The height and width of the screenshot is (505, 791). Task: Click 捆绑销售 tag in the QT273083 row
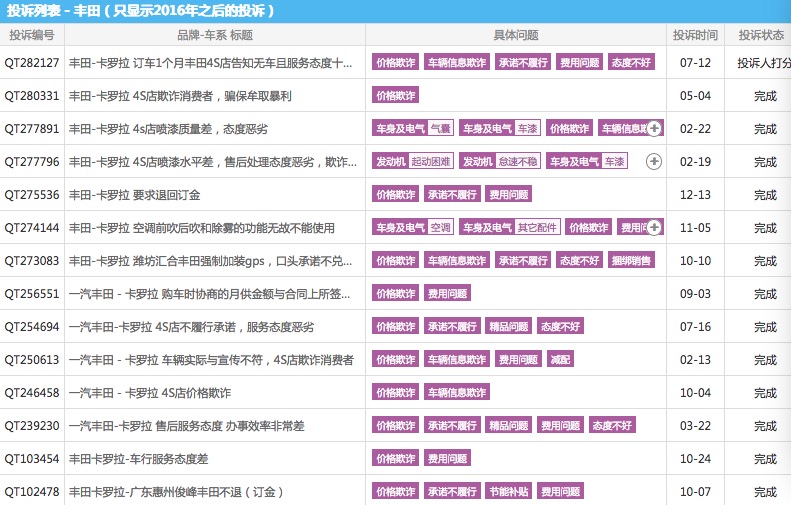(631, 260)
